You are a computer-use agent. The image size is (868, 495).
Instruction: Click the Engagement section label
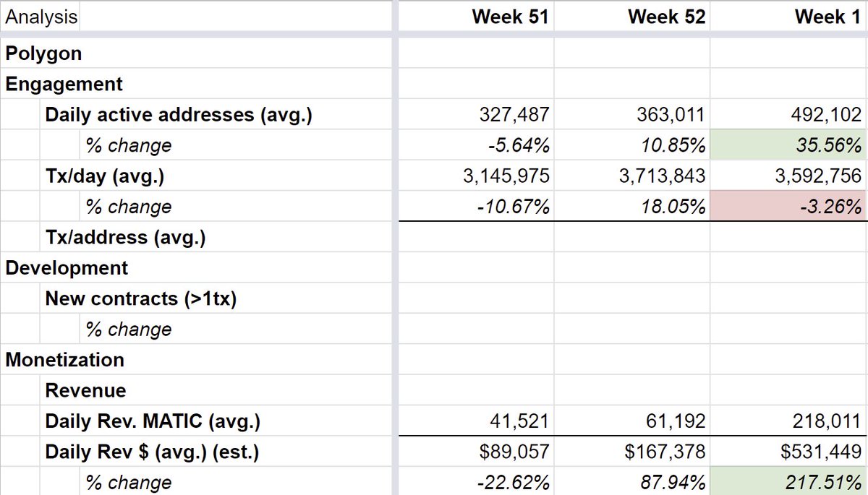tap(64, 84)
